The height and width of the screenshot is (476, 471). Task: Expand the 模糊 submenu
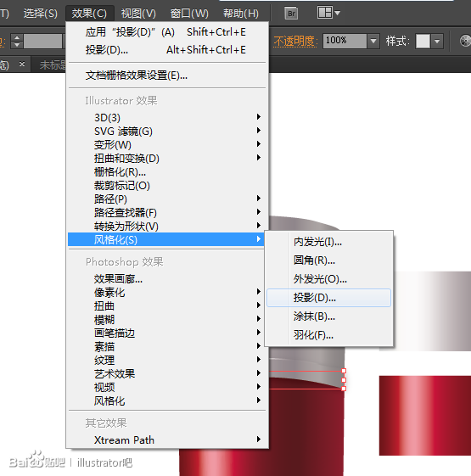[166, 319]
